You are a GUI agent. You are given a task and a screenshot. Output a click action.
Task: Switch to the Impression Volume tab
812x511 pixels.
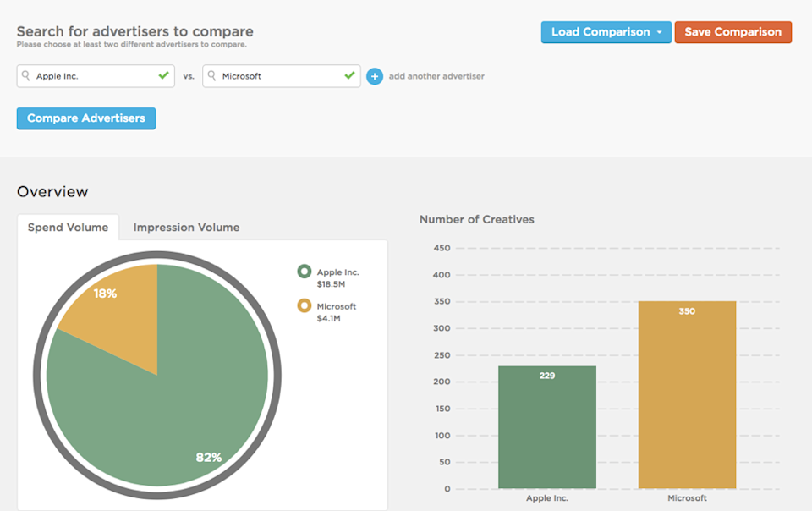click(185, 228)
